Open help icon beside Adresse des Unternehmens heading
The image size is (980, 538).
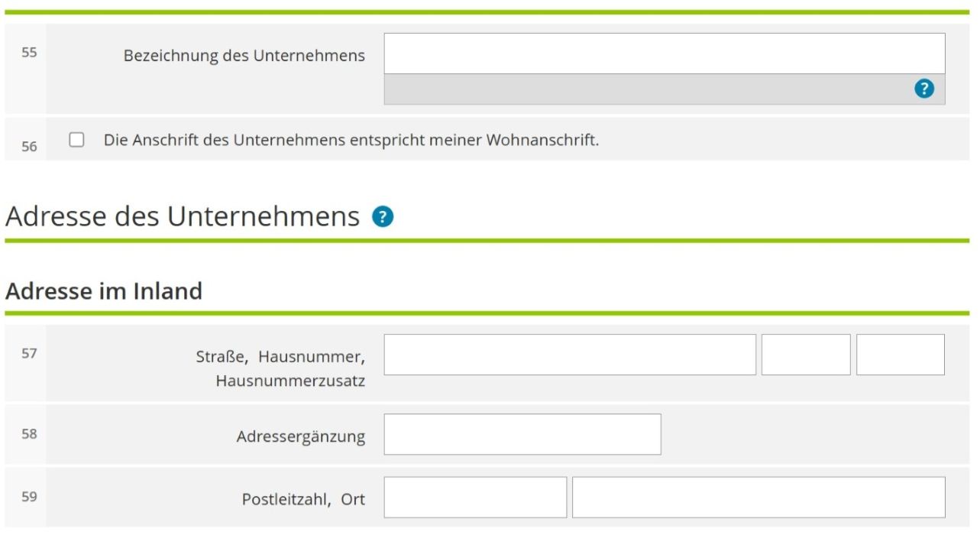(x=383, y=217)
